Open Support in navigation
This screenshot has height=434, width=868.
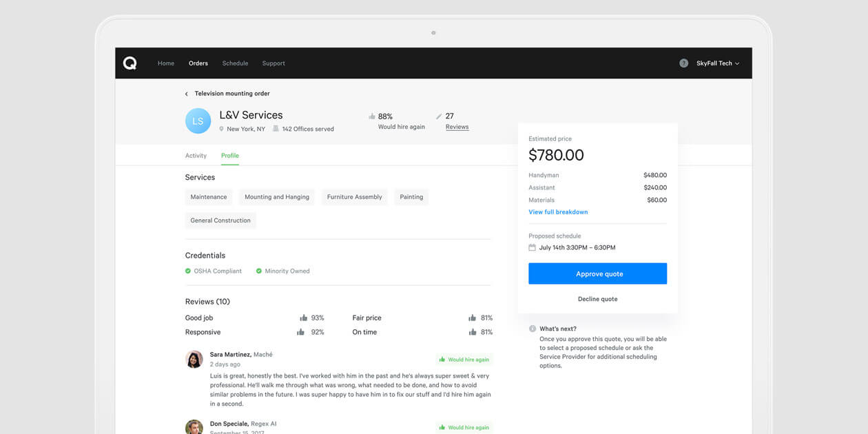[x=273, y=63]
